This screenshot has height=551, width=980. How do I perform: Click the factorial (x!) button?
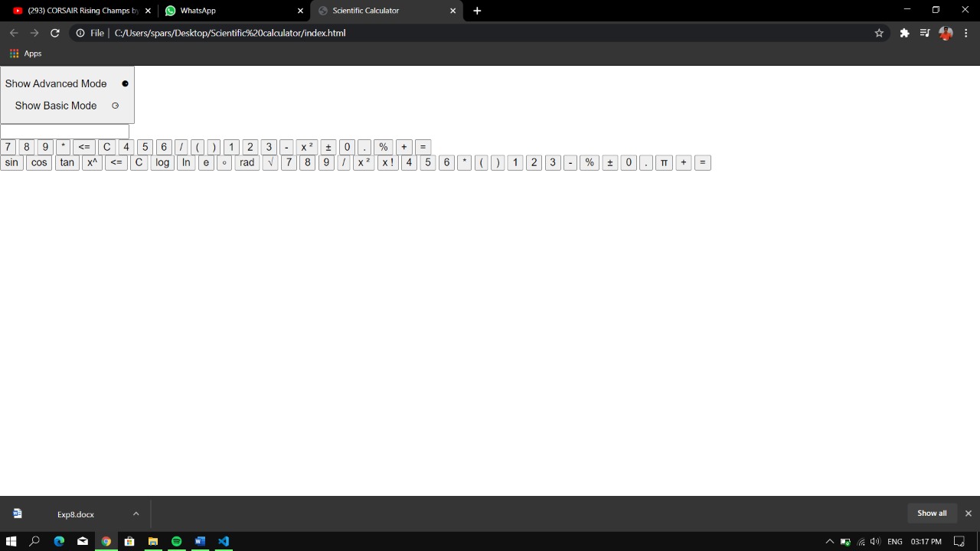(x=387, y=162)
